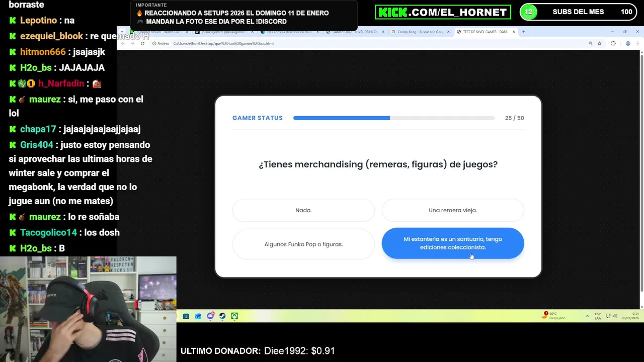
Task: Close the 'TEST DE NIVEL GAMER' tab
Action: (x=514, y=32)
